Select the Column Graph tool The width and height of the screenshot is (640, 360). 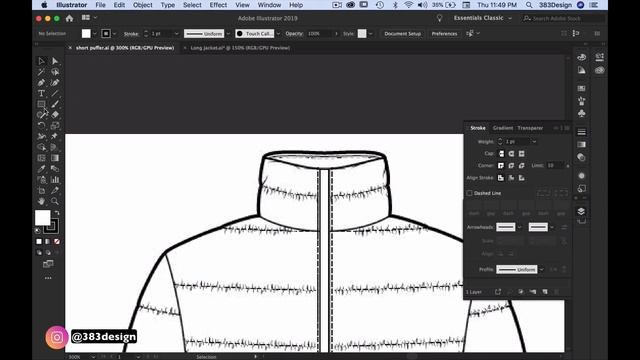[55, 179]
